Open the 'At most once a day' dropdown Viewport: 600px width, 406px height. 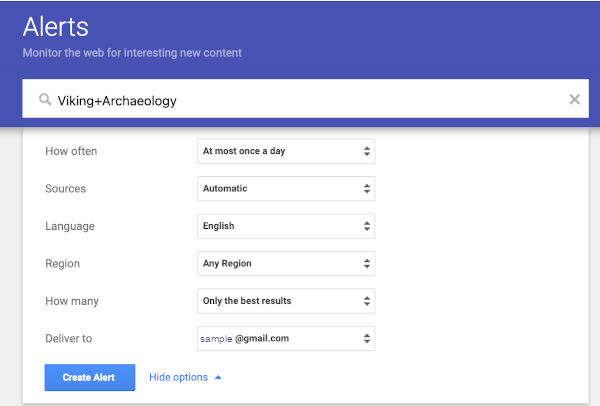(286, 151)
